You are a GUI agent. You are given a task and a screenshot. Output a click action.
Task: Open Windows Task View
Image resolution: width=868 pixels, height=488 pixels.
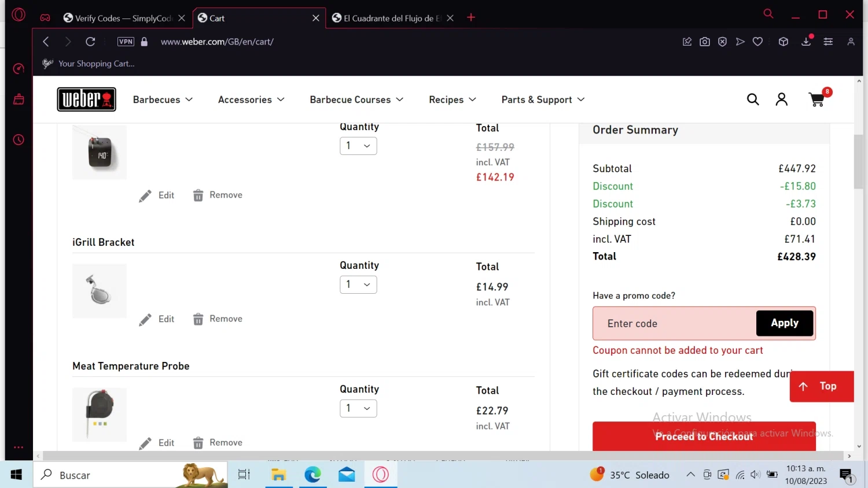click(244, 475)
